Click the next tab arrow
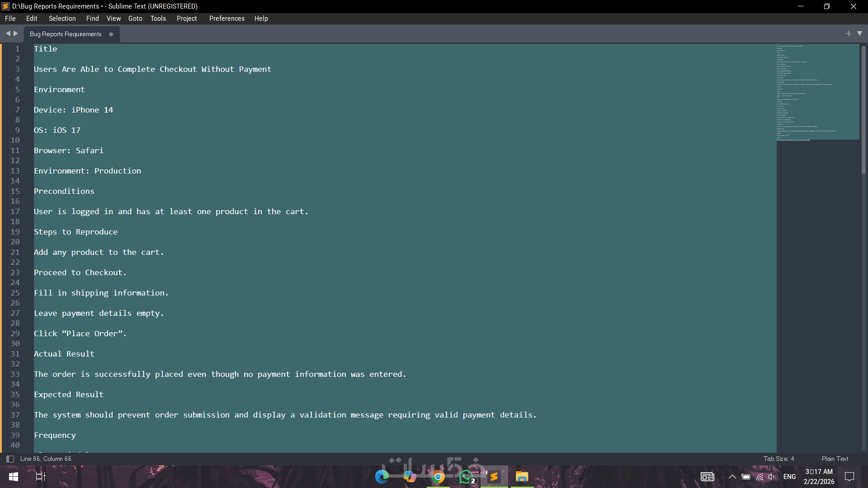The height and width of the screenshot is (488, 868). [16, 33]
